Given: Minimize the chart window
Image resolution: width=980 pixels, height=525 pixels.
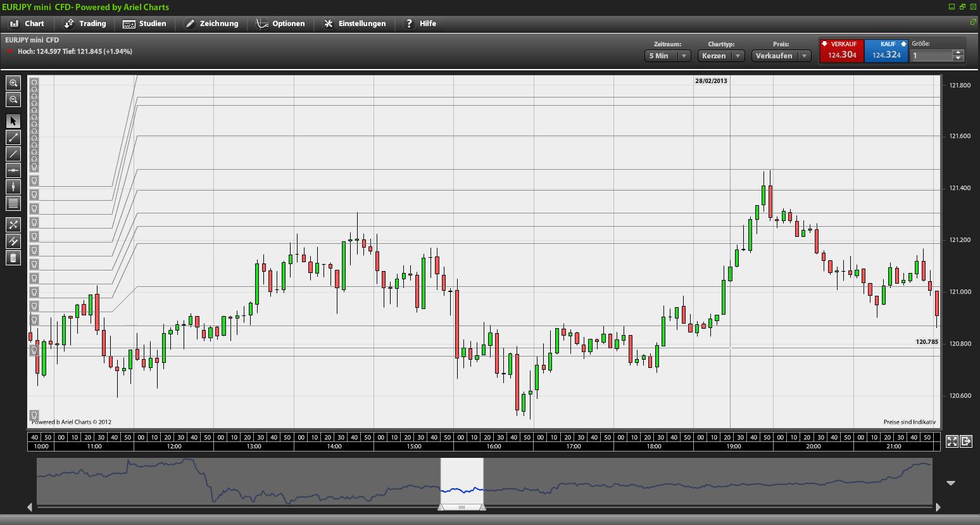Looking at the screenshot, I should (952, 7).
